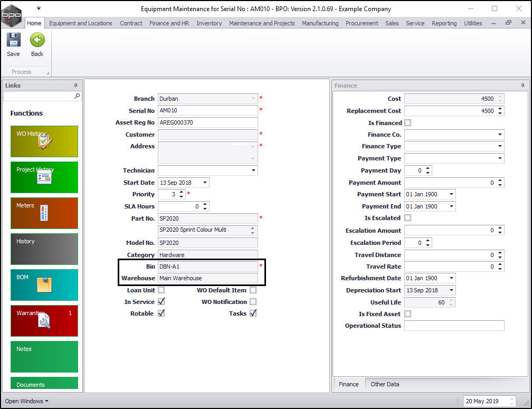The width and height of the screenshot is (532, 409).
Task: Open the Notes function tile
Action: click(44, 357)
